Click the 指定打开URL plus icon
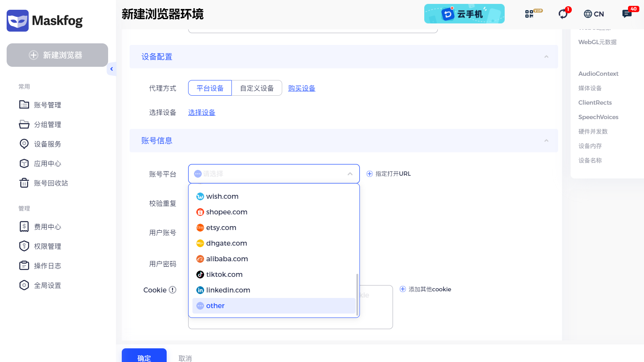The height and width of the screenshot is (362, 644). [370, 174]
